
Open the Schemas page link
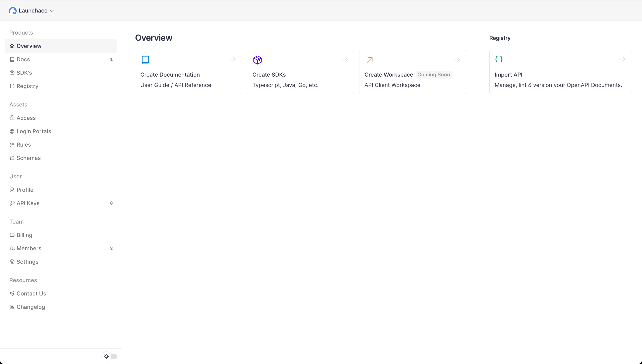[61, 158]
